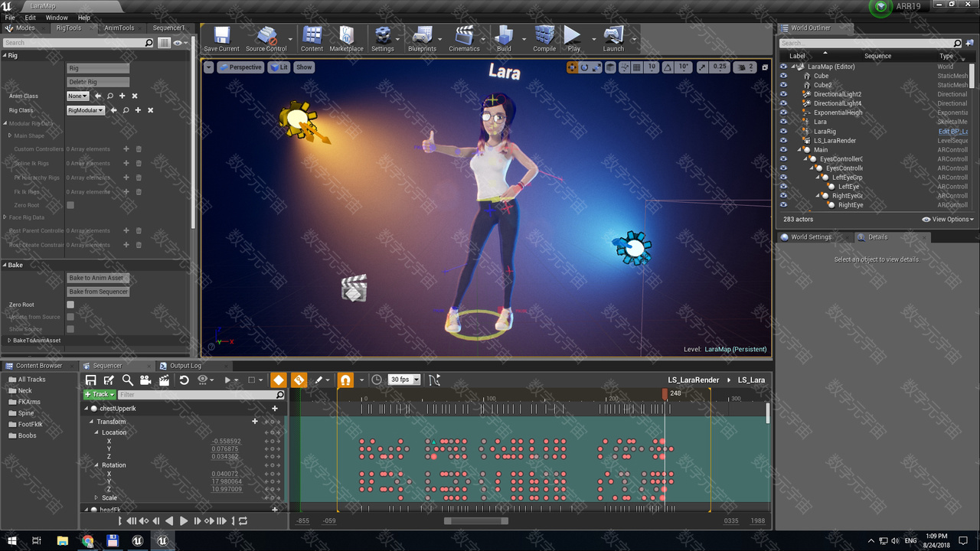Toggle viewport surface snapping icon
980x551 pixels.
pyautogui.click(x=624, y=67)
